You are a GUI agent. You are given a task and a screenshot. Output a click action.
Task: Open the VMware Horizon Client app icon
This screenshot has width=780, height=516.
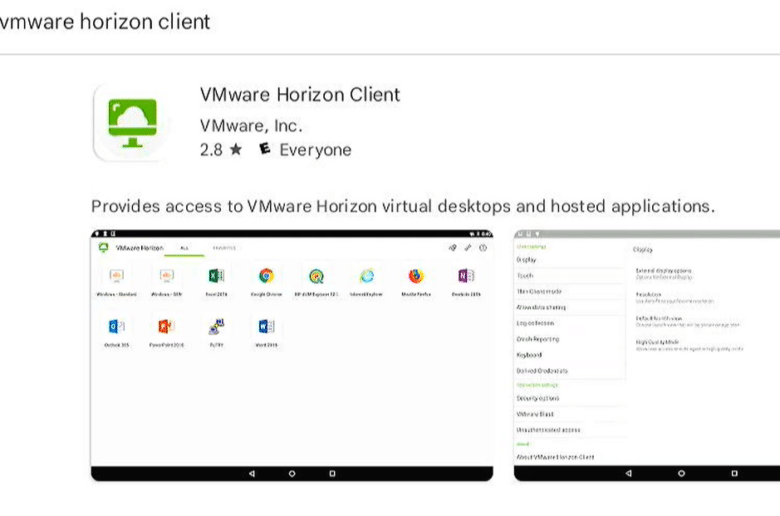coord(132,122)
